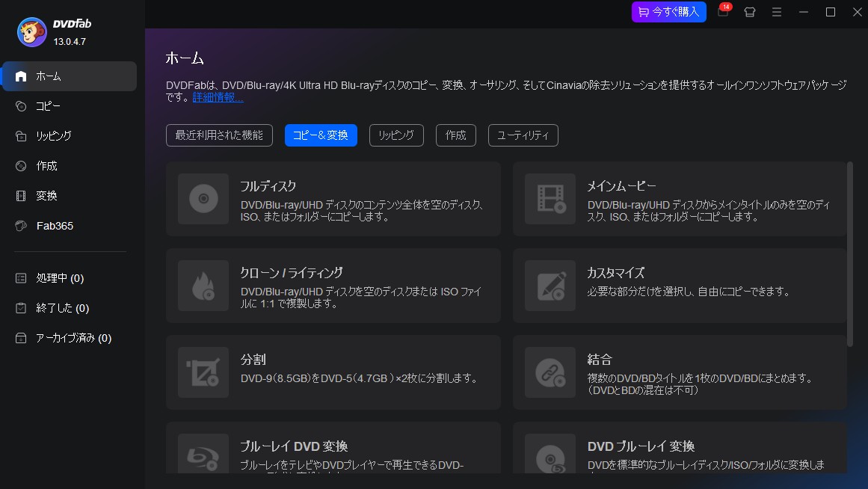Click the リッピング icon in sidebar
This screenshot has height=489, width=868.
pyautogui.click(x=21, y=136)
